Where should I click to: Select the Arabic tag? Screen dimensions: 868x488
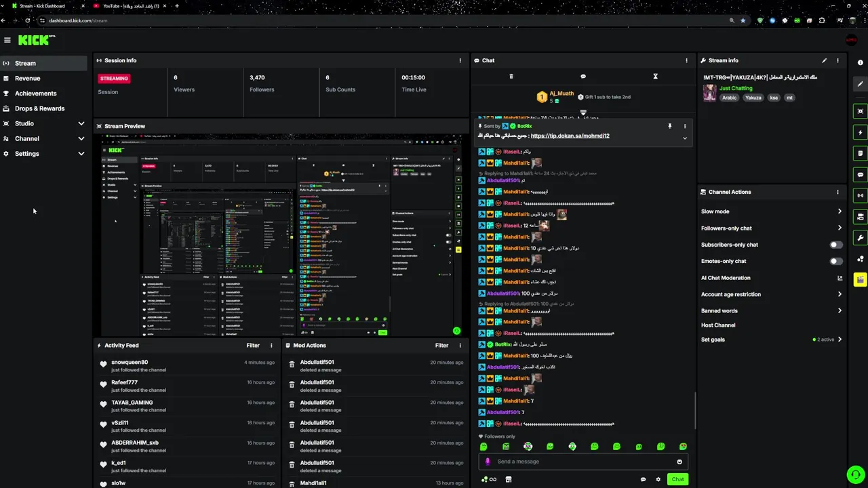click(x=729, y=98)
